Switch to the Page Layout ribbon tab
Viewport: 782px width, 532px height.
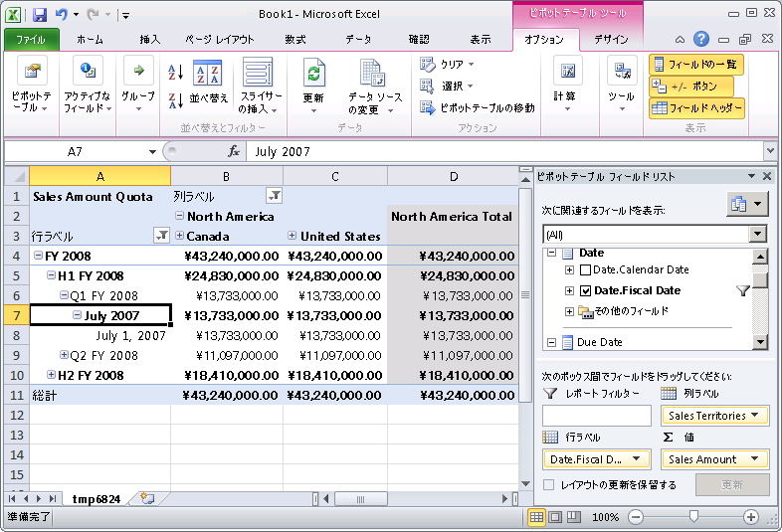[220, 40]
